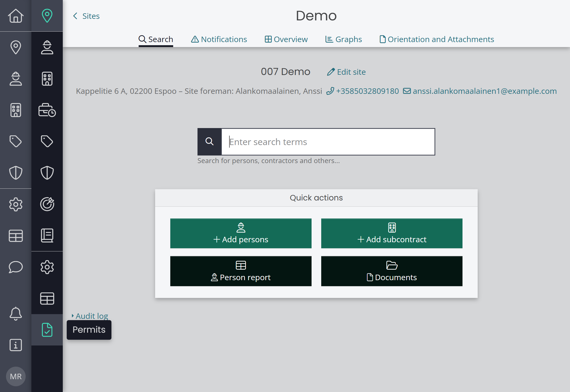Click the notification bell in the sidebar
570x392 pixels.
[16, 314]
